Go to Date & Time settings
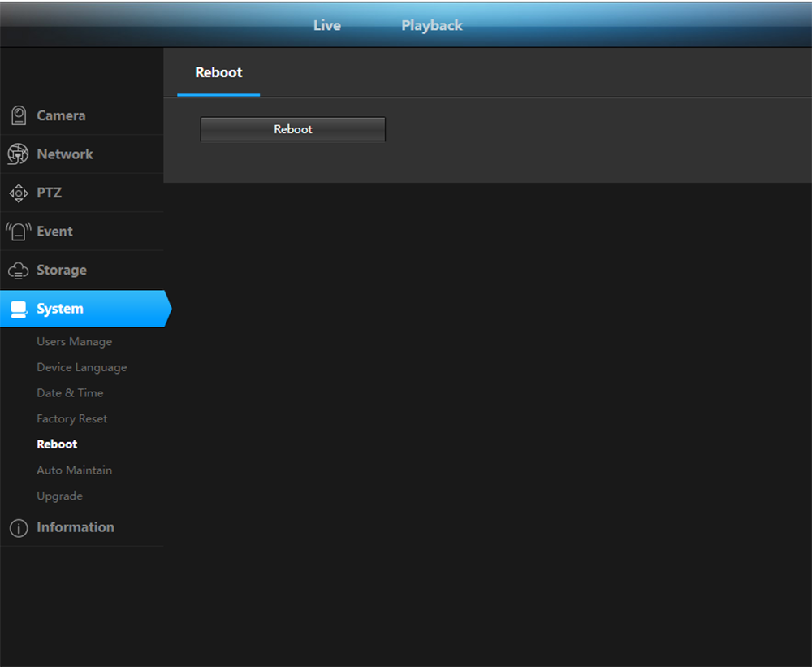 70,393
